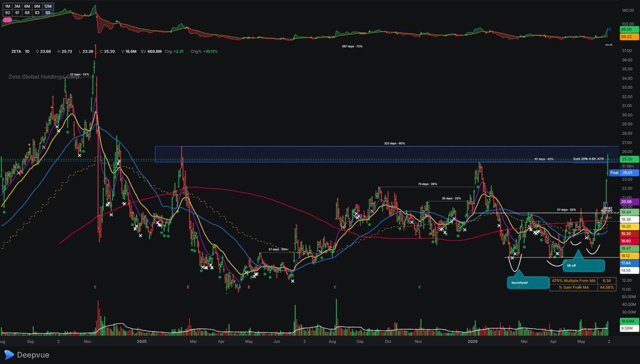
Task: Click the open price 23.66
Action: click(46, 52)
